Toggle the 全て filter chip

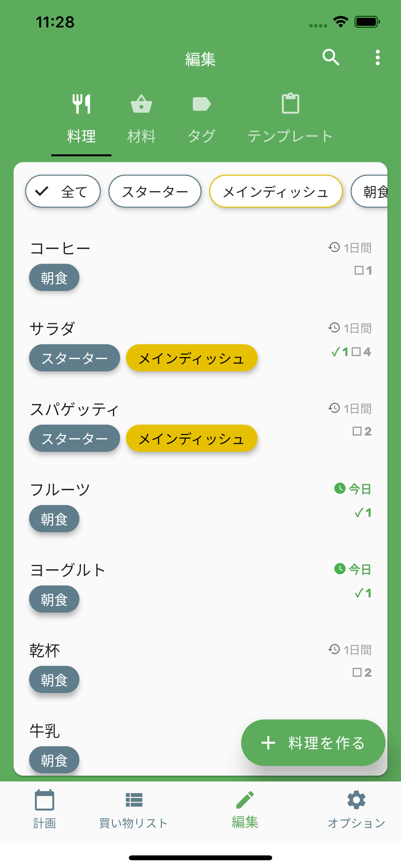(63, 191)
